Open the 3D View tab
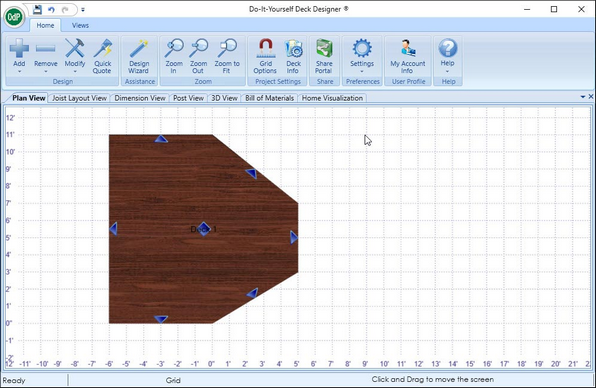 point(224,98)
